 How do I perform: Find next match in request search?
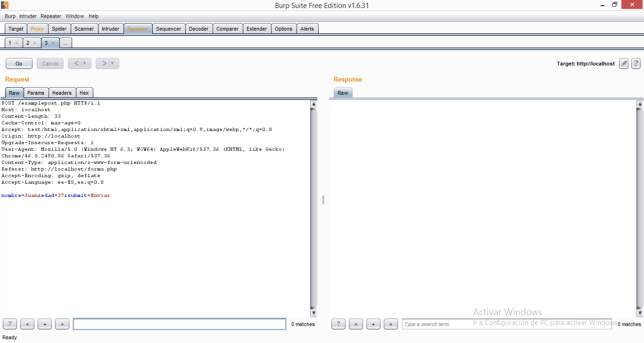tap(62, 324)
